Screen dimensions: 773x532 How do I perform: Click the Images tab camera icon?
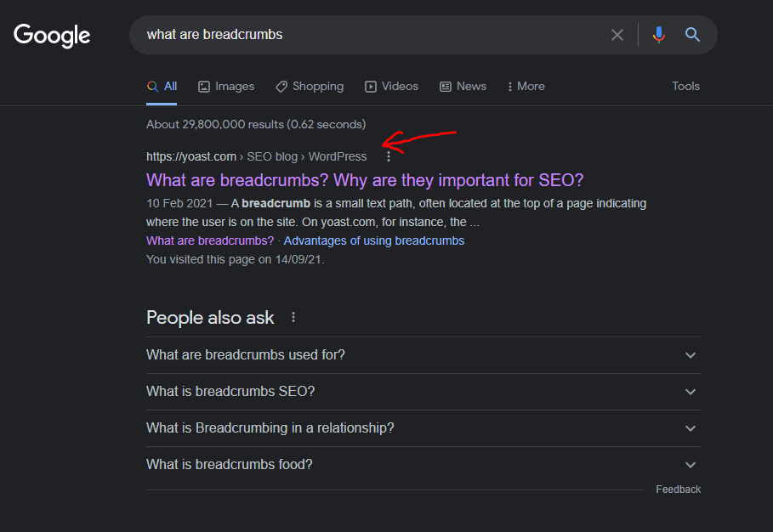click(x=203, y=86)
